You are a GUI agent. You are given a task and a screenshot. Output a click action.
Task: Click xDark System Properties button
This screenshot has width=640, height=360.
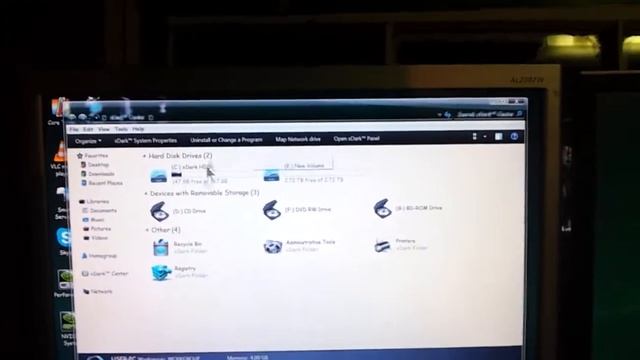146,140
